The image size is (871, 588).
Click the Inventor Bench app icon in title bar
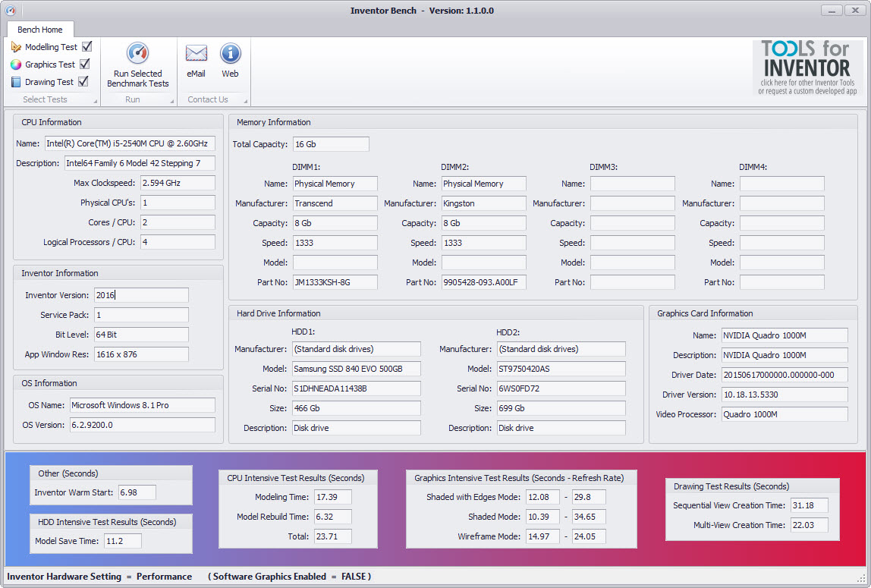pyautogui.click(x=10, y=10)
